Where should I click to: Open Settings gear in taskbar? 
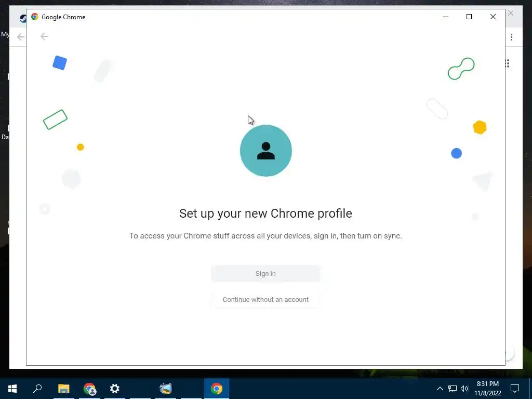pyautogui.click(x=115, y=389)
